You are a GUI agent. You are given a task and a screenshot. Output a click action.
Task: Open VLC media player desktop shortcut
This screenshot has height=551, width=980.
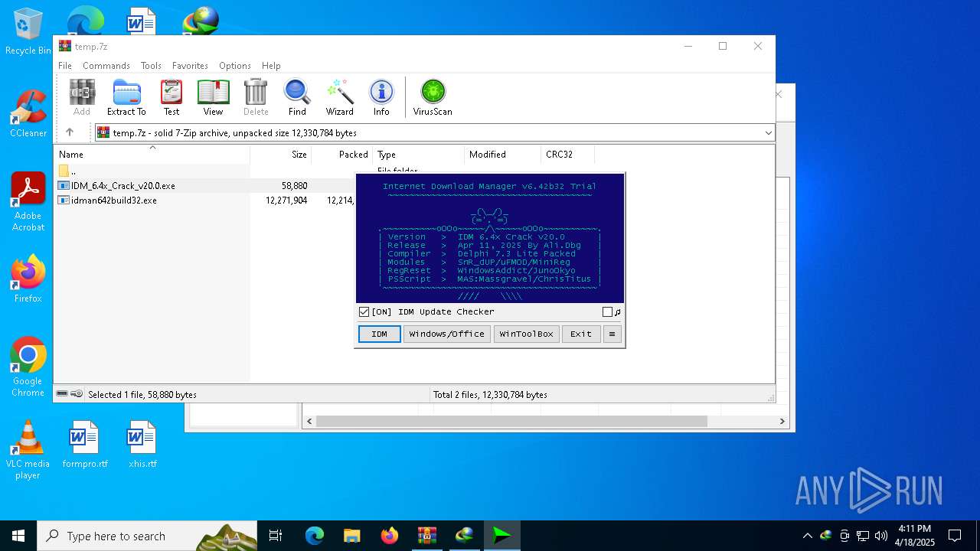pos(28,450)
